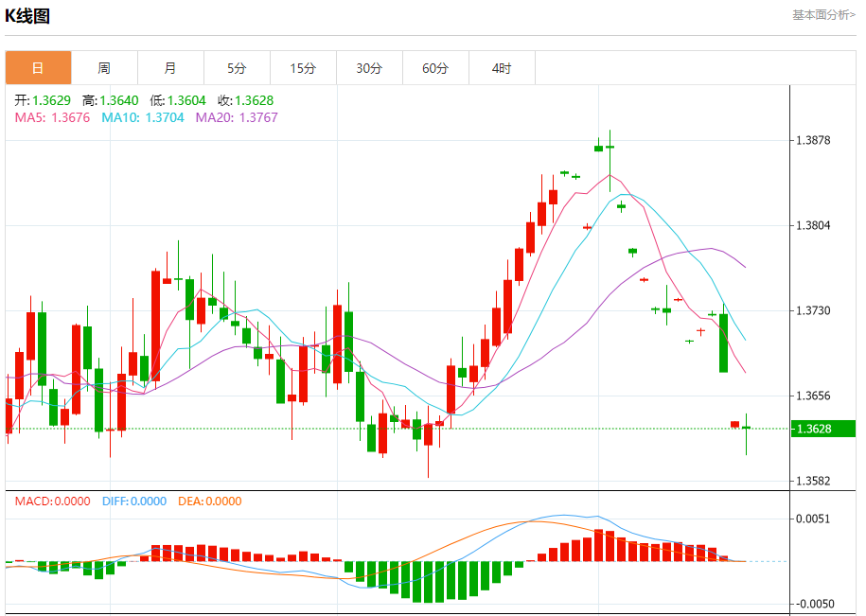The image size is (866, 616).
Task: Click the DEA:0.0000 indicator label
Action: tap(210, 502)
